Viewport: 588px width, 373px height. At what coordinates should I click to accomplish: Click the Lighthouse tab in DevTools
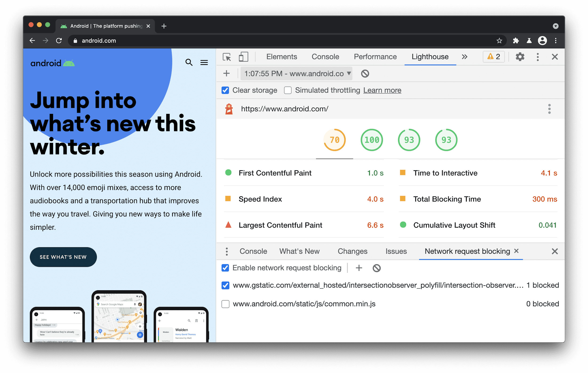pos(429,57)
